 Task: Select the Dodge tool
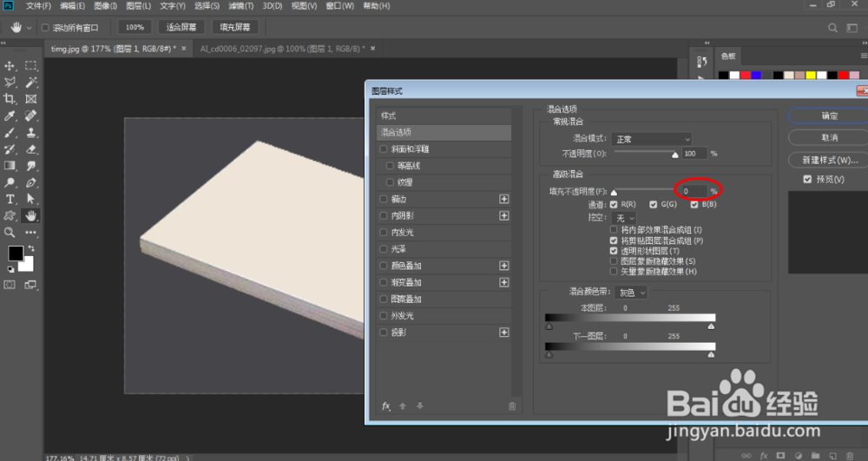click(10, 182)
